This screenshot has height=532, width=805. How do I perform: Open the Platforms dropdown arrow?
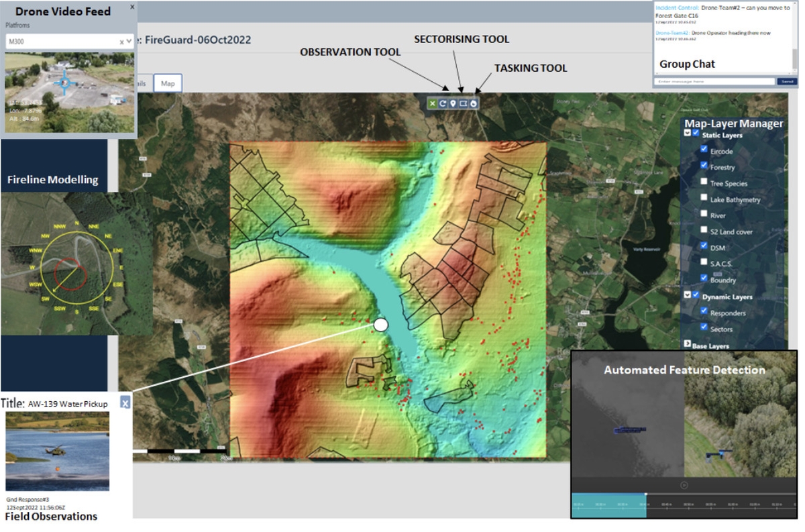130,42
